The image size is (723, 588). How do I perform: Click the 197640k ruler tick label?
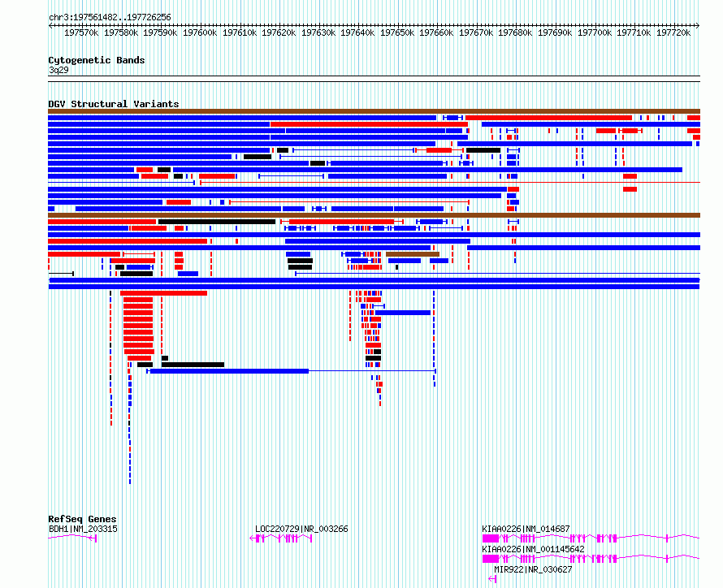(x=357, y=32)
